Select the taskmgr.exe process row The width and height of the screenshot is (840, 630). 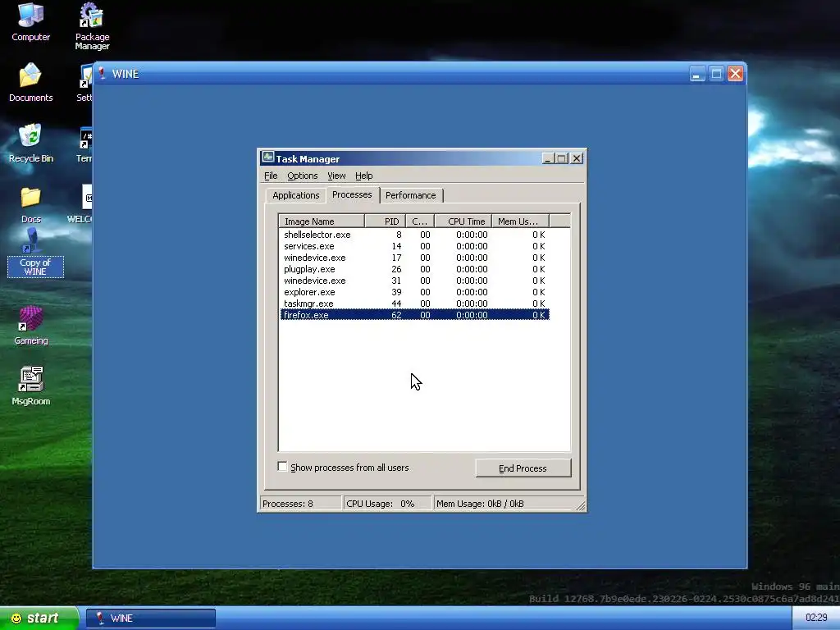[x=414, y=304]
